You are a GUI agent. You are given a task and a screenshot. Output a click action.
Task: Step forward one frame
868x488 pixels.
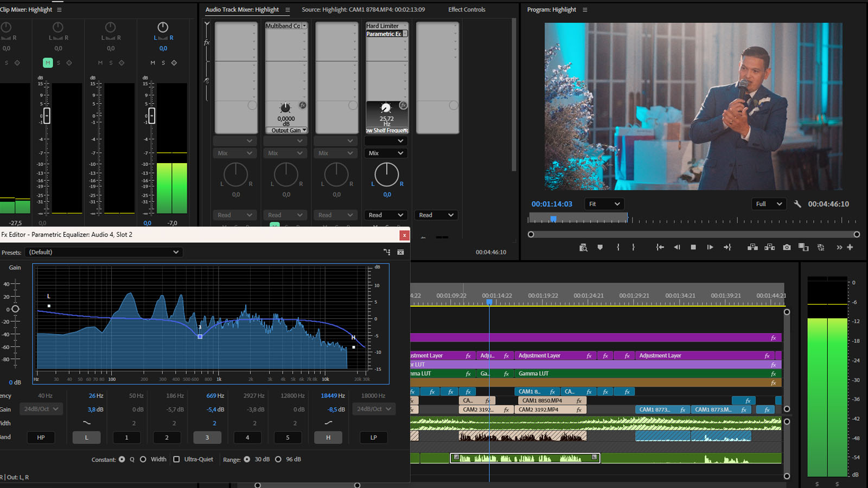click(710, 247)
